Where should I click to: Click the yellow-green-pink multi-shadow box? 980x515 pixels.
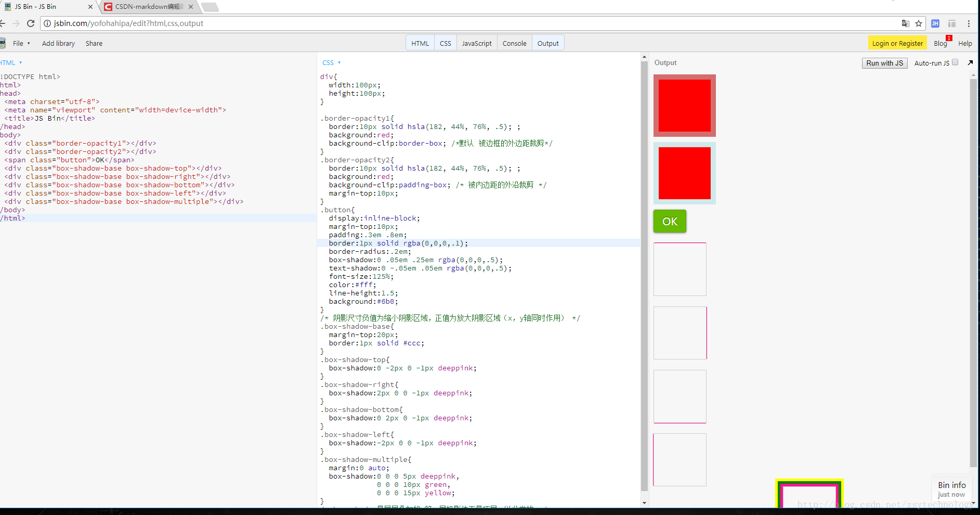[x=809, y=494]
